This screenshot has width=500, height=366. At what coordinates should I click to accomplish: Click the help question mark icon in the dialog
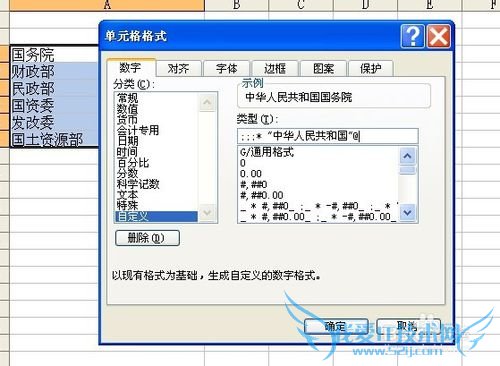click(413, 36)
